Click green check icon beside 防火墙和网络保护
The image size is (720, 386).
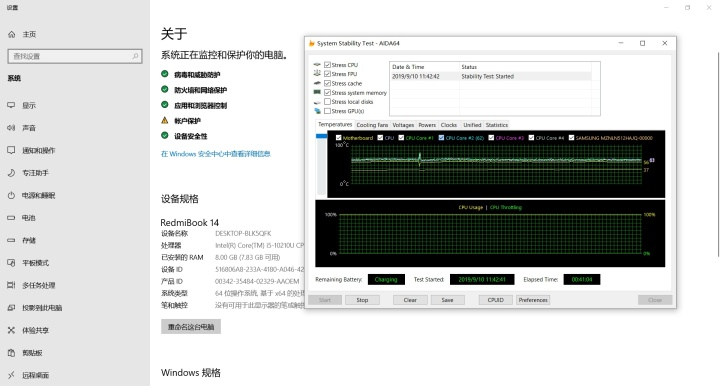click(164, 90)
